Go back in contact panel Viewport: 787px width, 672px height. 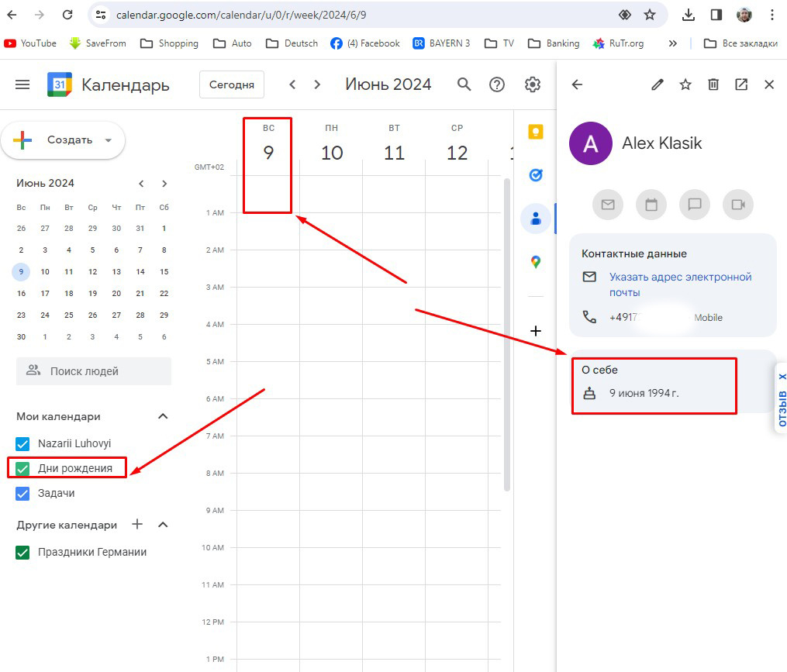pyautogui.click(x=577, y=84)
